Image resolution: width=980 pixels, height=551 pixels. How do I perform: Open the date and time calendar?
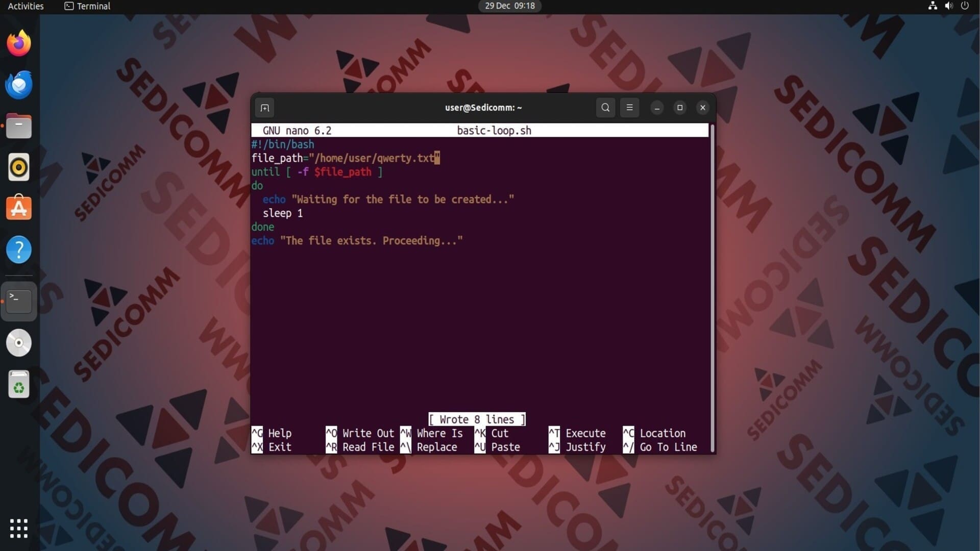509,6
